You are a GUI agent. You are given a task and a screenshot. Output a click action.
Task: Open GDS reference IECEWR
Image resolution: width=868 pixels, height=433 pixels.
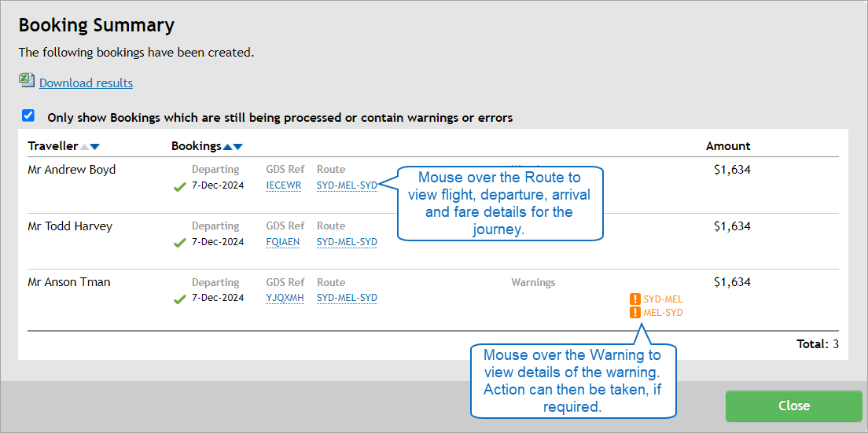click(x=283, y=185)
